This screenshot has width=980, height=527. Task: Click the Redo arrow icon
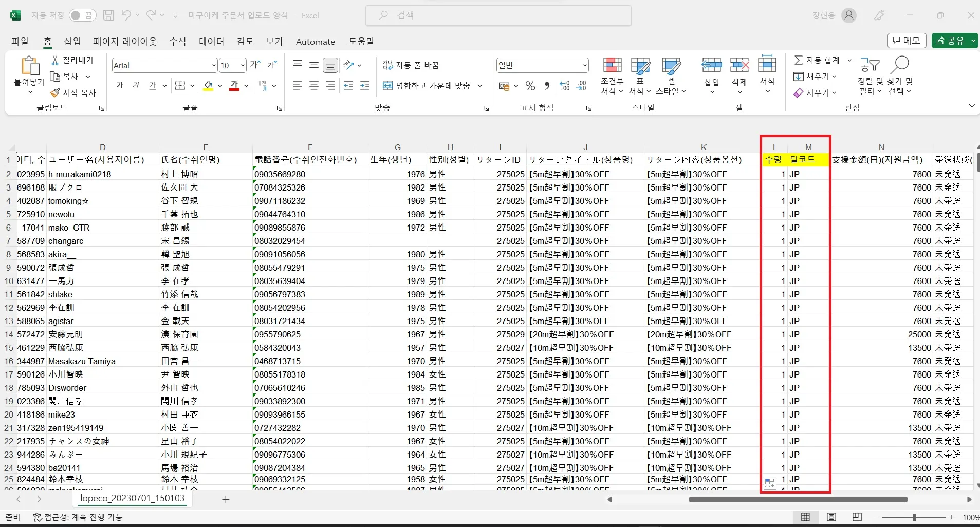click(x=151, y=15)
